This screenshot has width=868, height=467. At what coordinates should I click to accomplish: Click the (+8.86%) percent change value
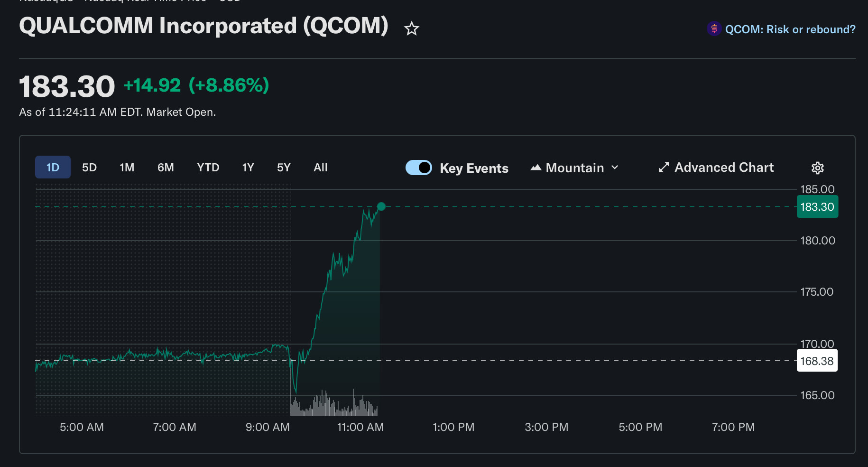pyautogui.click(x=229, y=85)
